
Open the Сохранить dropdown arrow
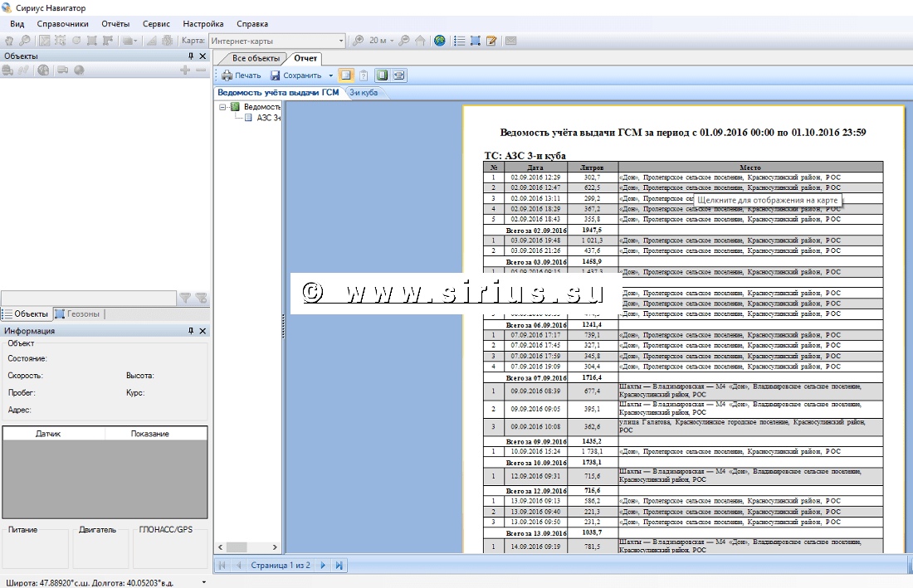point(330,75)
